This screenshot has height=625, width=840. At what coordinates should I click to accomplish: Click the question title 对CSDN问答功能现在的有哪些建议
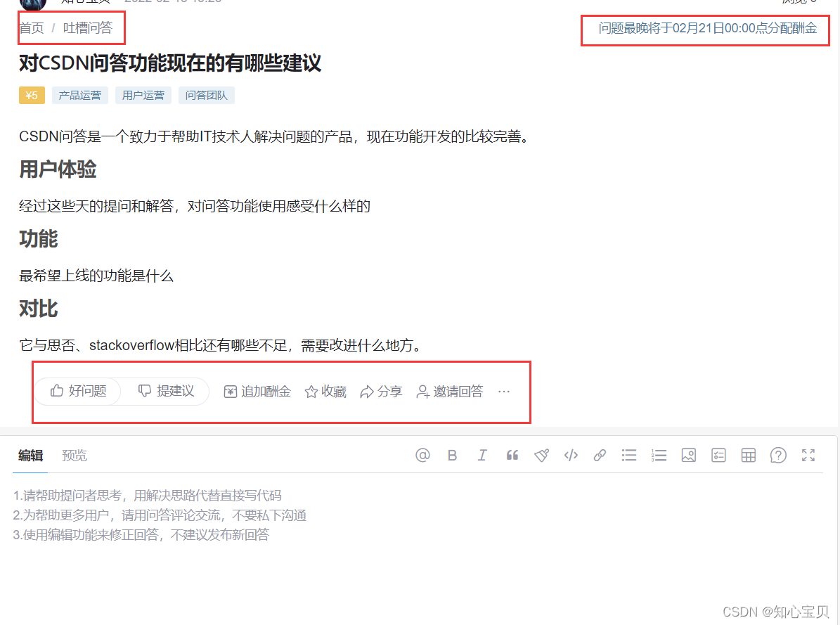point(170,63)
